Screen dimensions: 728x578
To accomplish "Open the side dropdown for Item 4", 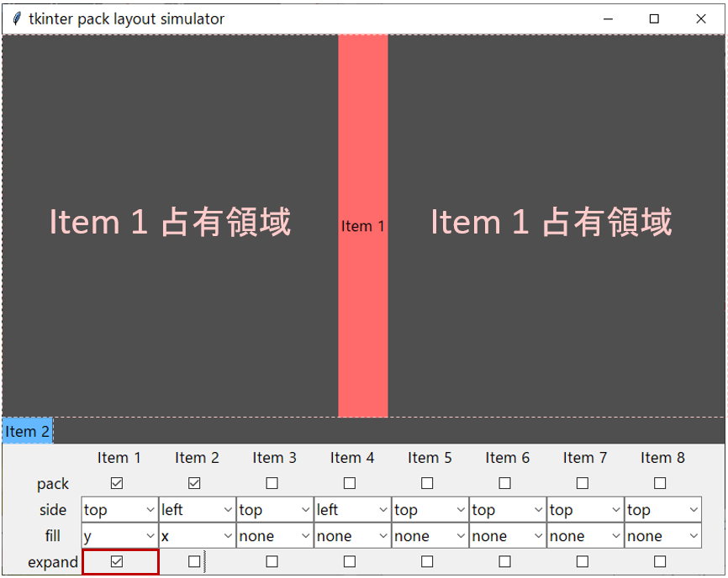I will [x=352, y=509].
